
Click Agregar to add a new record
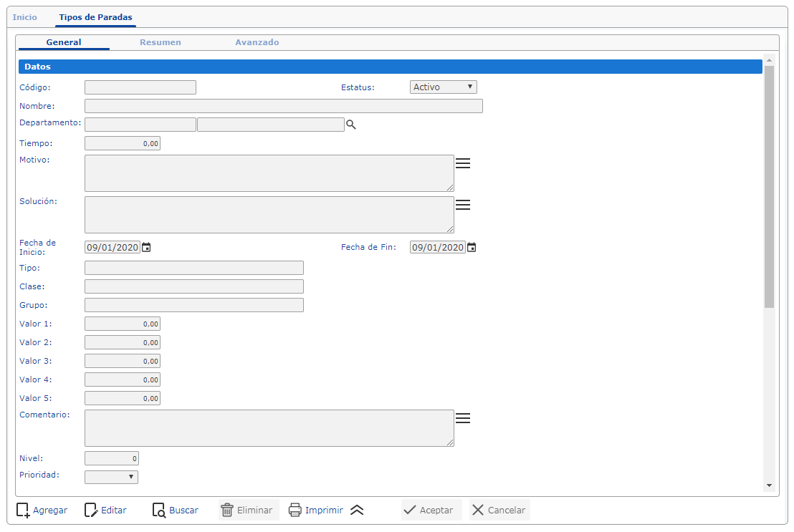point(42,511)
